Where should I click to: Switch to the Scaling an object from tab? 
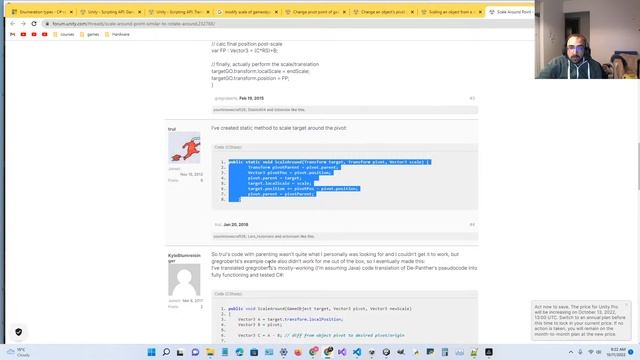point(451,12)
